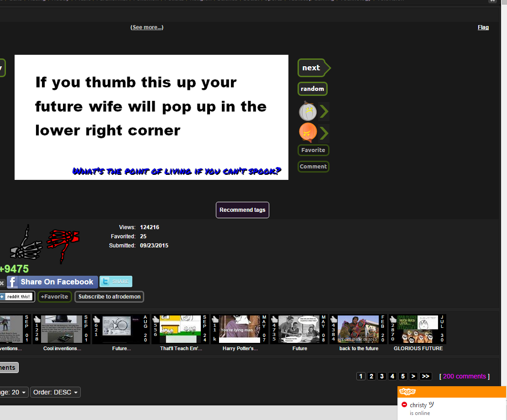This screenshot has height=420, width=507.
Task: Click the Share On Facebook button
Action: 52,282
